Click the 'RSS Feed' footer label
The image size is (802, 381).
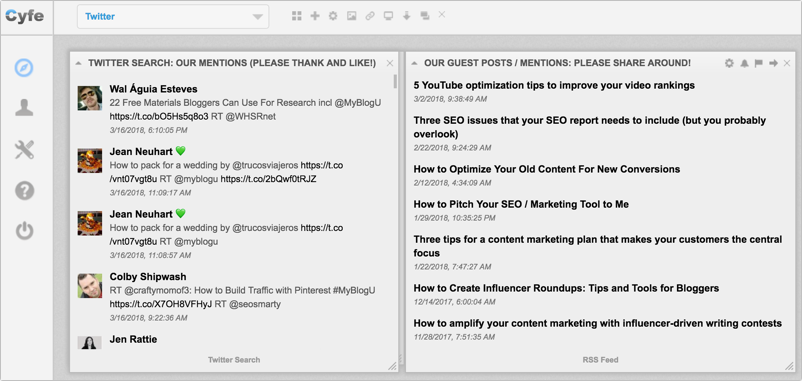coord(600,360)
